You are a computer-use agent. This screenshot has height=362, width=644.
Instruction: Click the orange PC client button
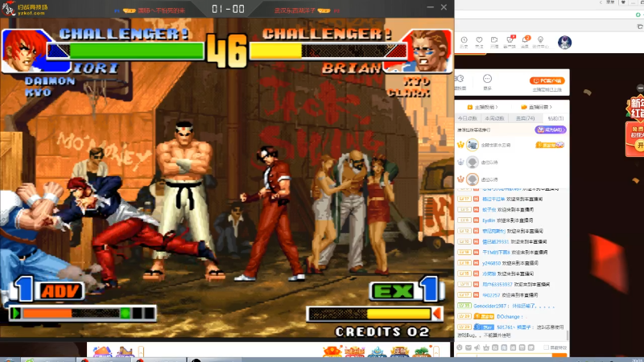point(547,81)
